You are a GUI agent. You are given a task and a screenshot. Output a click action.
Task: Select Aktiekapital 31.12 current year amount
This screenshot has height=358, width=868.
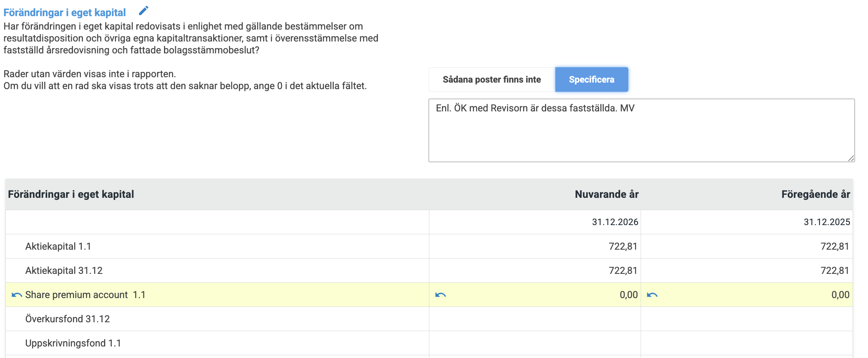click(x=622, y=270)
